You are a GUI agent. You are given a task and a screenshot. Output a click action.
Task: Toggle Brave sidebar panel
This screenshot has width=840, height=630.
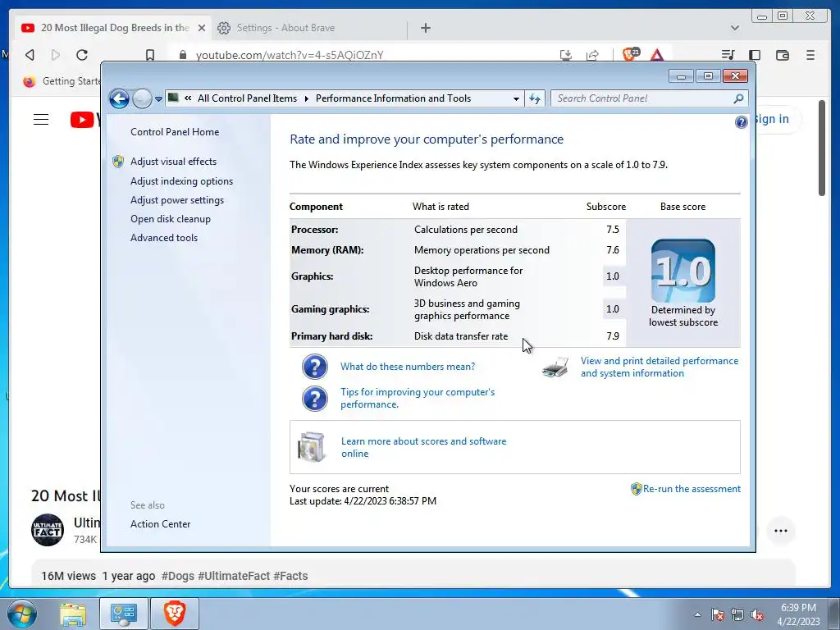coord(755,55)
